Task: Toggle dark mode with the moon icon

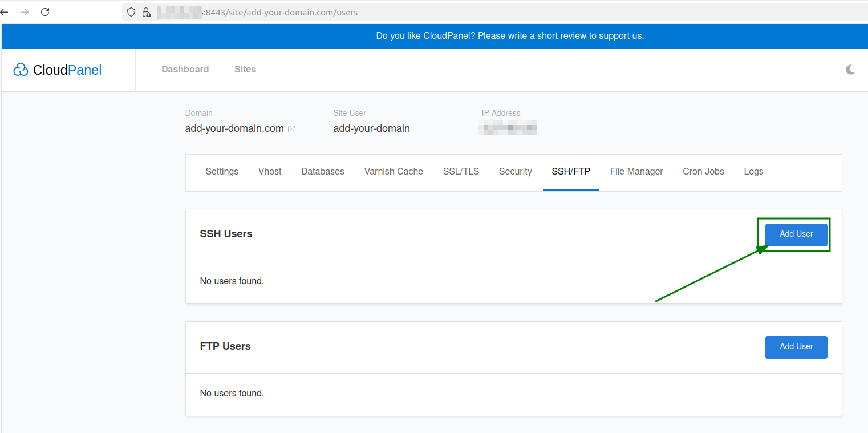Action: [850, 70]
